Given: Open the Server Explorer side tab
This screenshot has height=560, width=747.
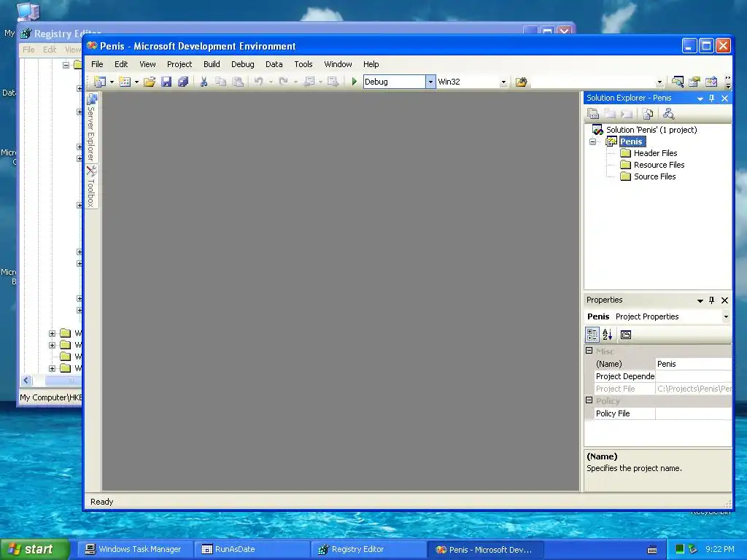Looking at the screenshot, I should click(91, 127).
